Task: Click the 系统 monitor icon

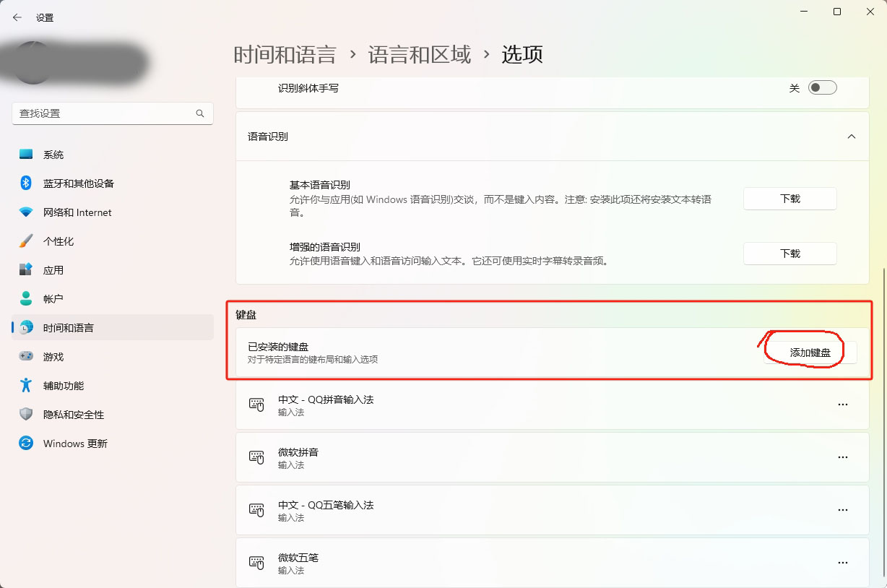Action: tap(26, 155)
